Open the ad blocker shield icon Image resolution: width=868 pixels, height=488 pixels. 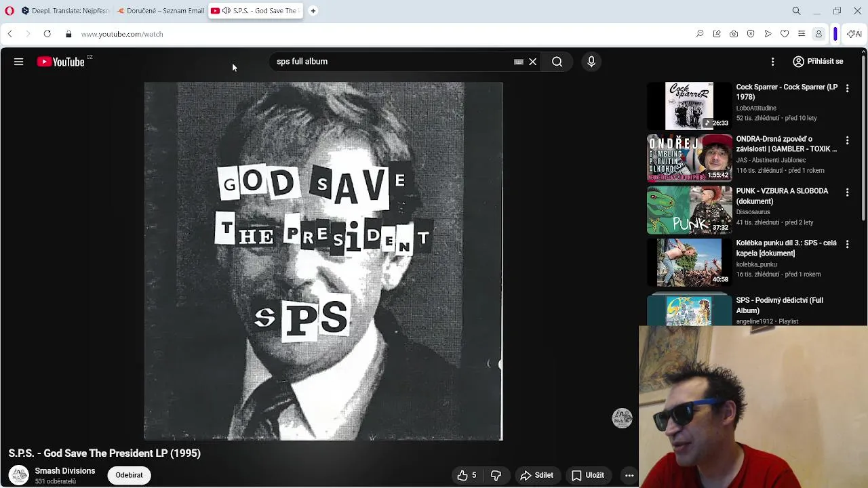click(x=751, y=34)
